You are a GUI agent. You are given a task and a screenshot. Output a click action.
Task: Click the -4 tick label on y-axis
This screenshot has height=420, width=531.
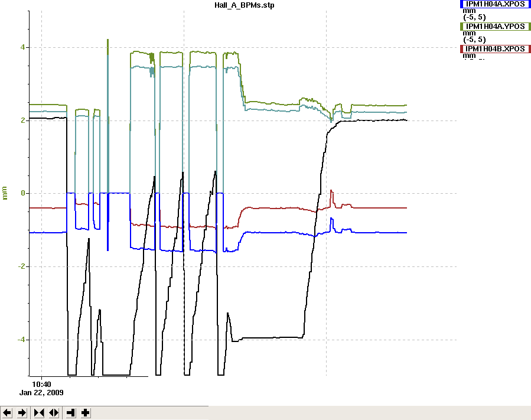[22, 340]
